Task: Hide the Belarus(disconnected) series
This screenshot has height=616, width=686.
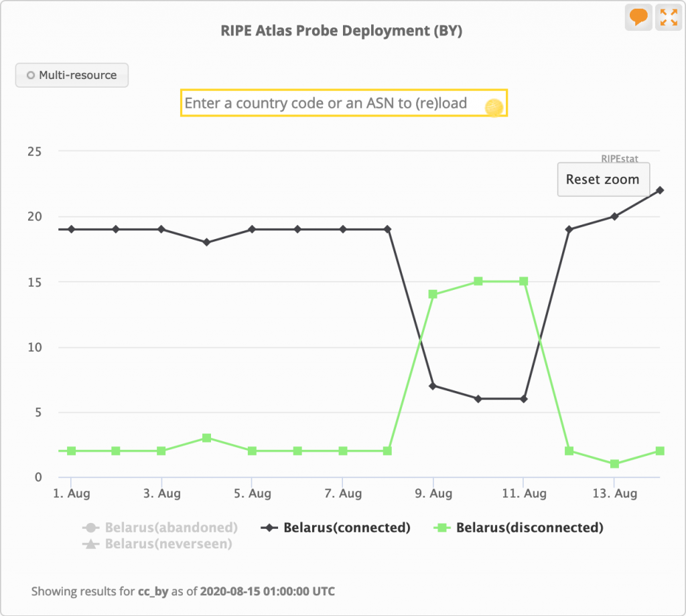Action: [x=519, y=528]
